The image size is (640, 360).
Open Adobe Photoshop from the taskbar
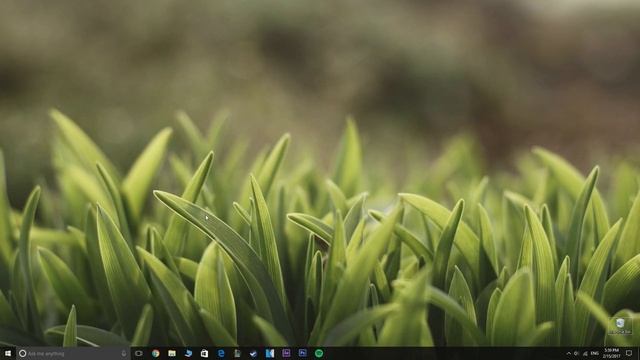point(302,353)
